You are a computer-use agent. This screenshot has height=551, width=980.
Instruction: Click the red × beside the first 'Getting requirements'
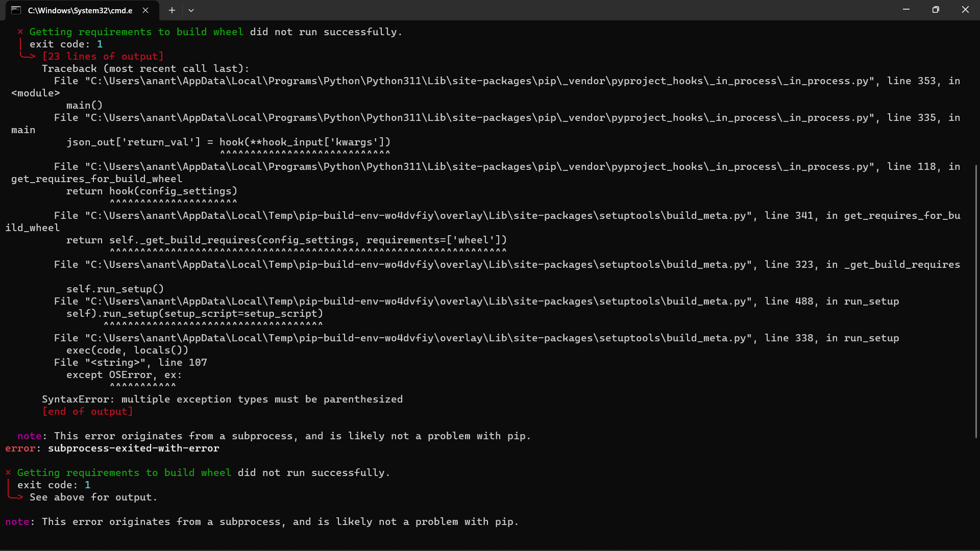pos(20,32)
